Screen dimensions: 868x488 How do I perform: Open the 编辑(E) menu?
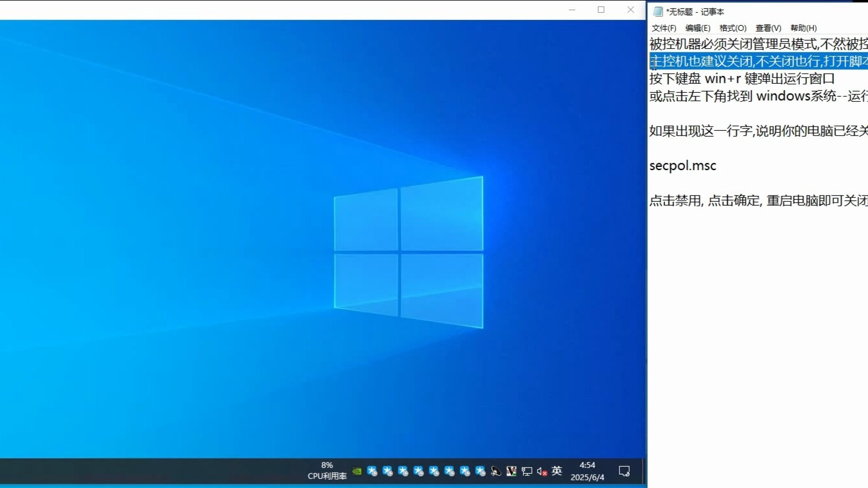coord(698,28)
